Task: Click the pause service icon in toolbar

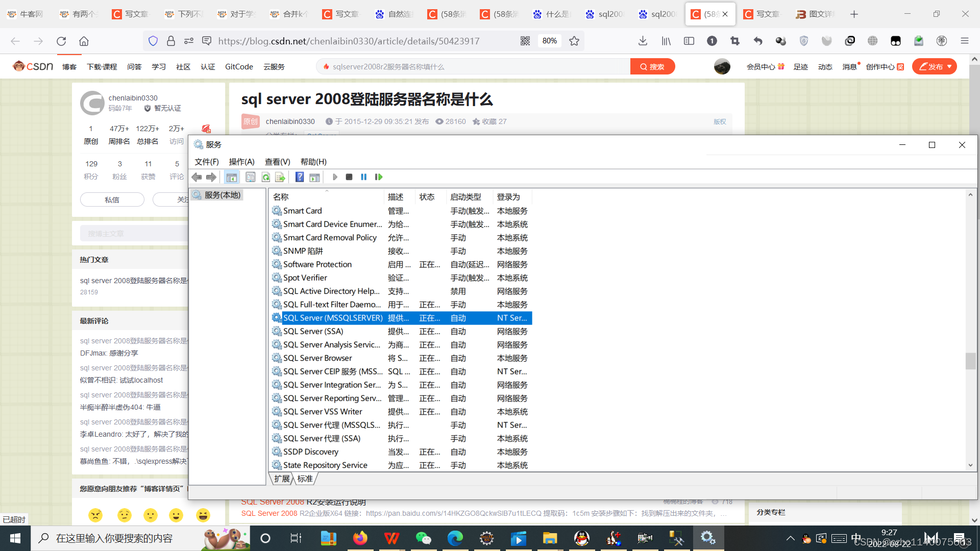Action: (x=363, y=177)
